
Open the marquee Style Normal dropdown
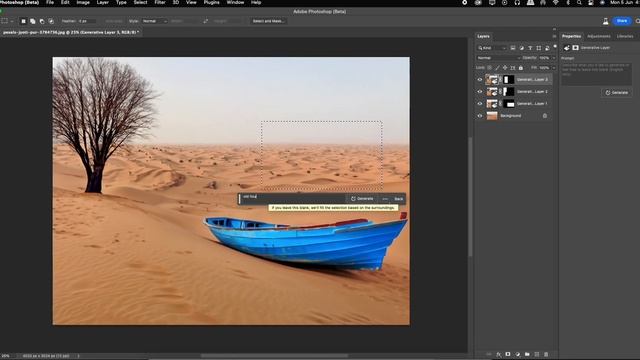154,21
